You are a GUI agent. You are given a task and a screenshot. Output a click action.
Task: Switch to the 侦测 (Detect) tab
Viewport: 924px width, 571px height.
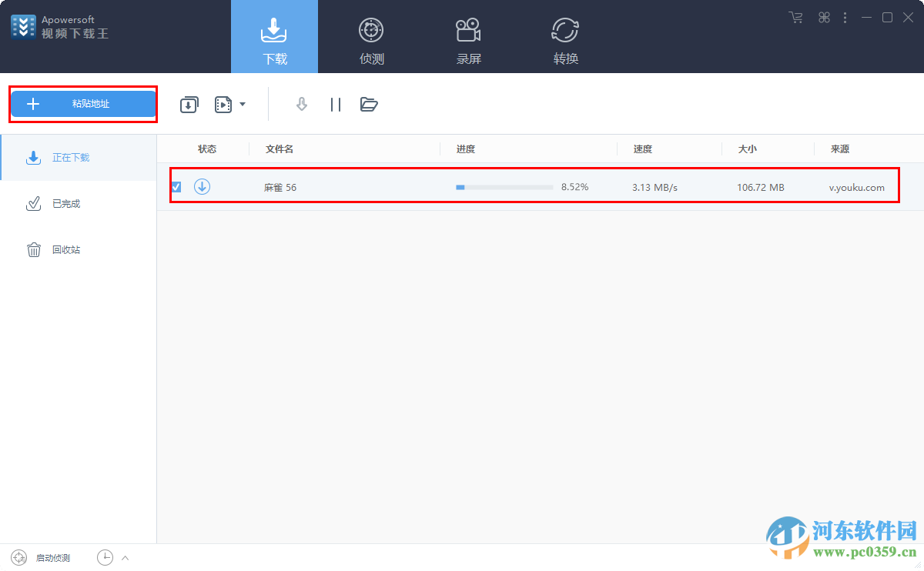tap(371, 36)
